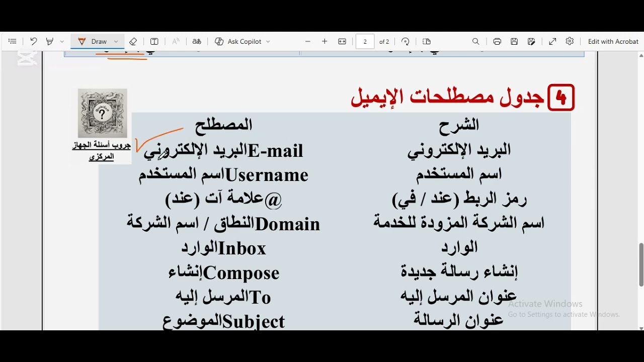Click the Fit to width icon

click(342, 42)
